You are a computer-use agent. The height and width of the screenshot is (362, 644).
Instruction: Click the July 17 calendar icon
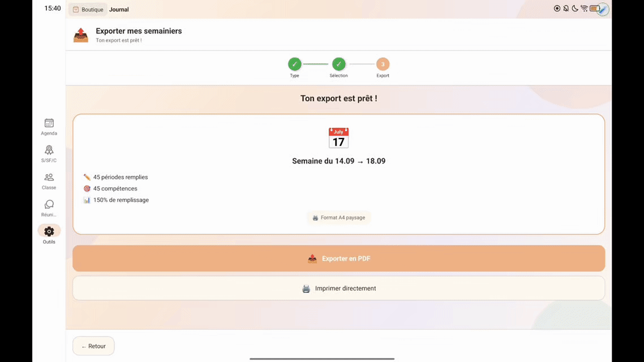click(338, 137)
